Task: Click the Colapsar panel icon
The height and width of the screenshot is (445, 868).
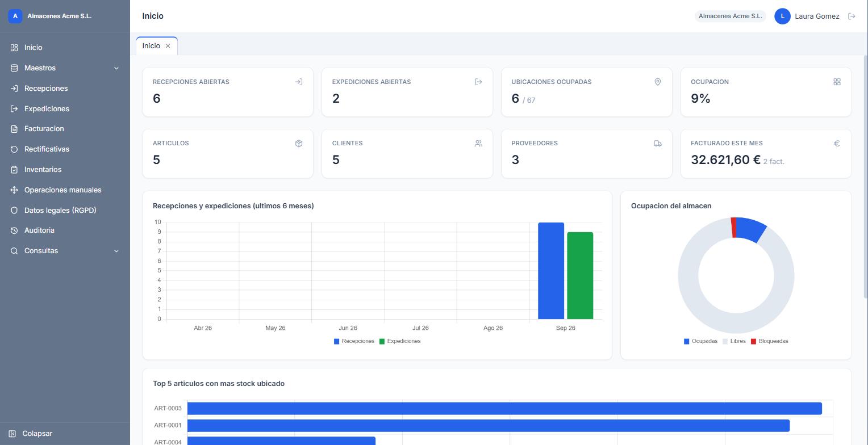Action: tap(12, 434)
